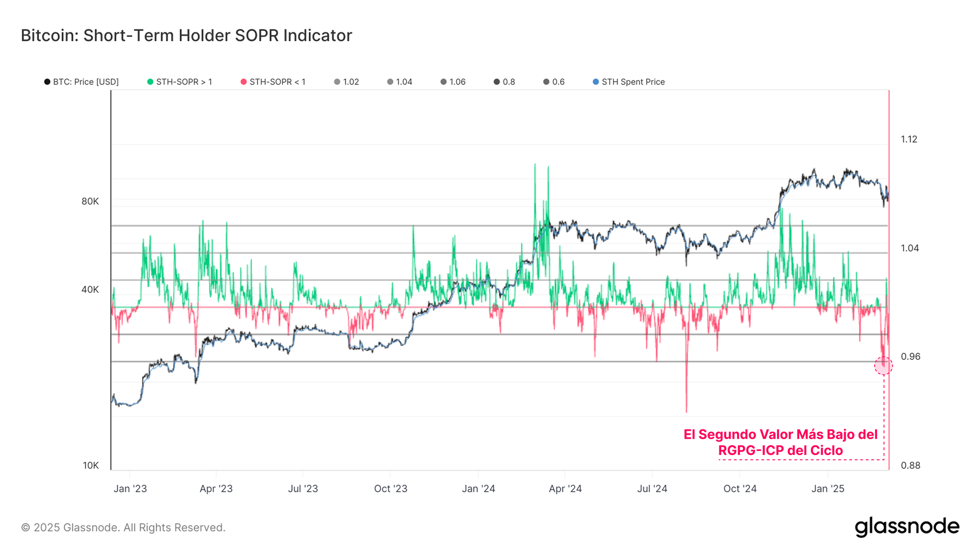Toggle the STH-SOPR > 1 legend series
980x552 pixels.
click(x=184, y=82)
